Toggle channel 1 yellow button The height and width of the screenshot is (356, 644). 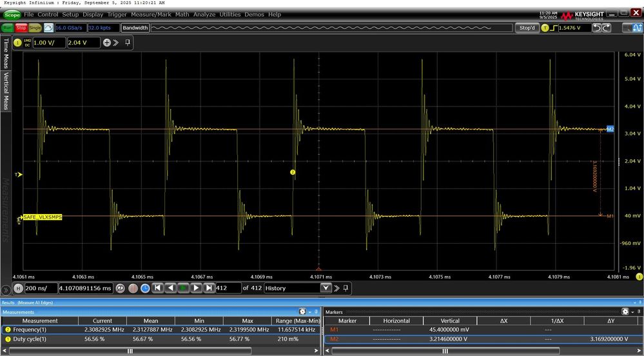pyautogui.click(x=17, y=43)
